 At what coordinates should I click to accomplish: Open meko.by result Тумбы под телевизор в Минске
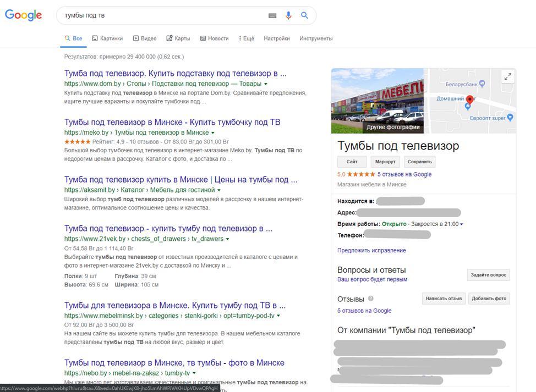tap(172, 122)
